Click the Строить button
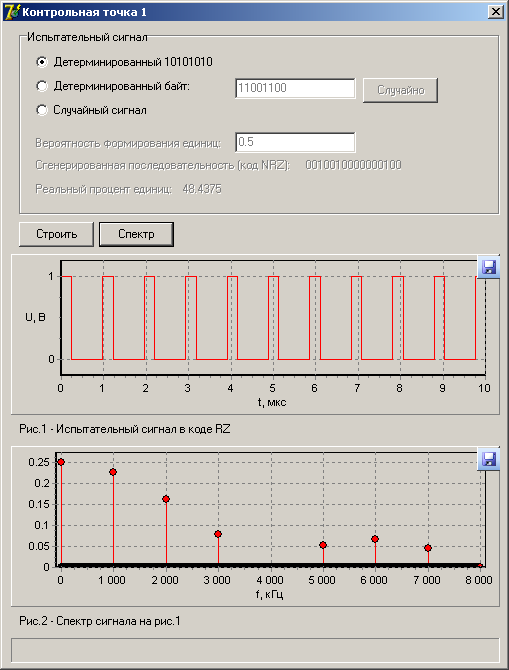 pos(56,234)
